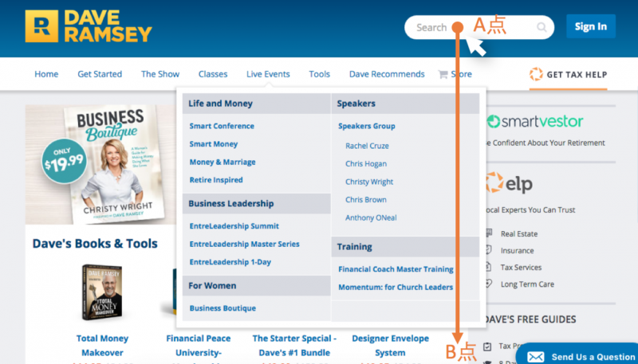Click the Total Money Makeover book cover
The image size is (638, 364).
point(102,292)
